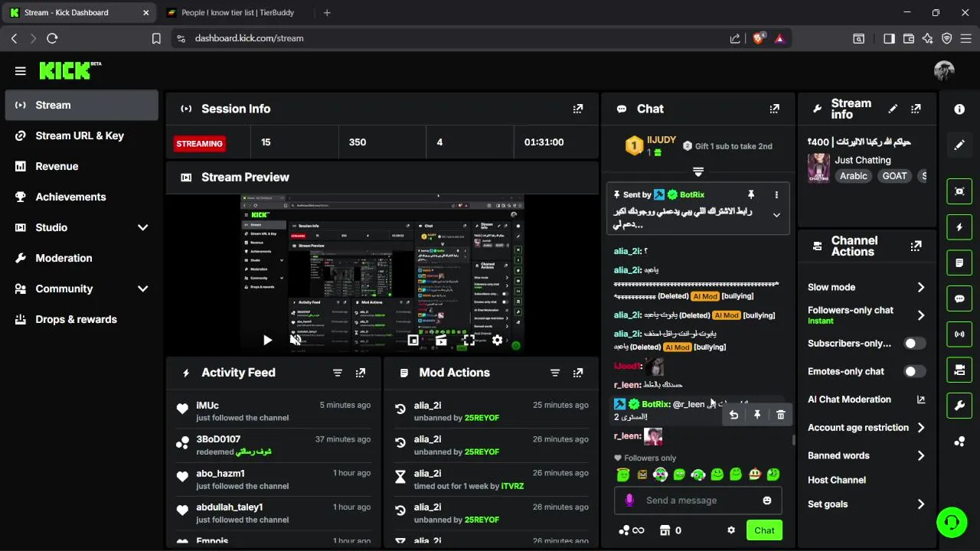Pop out the Mod Actions panel
This screenshot has height=551, width=980.
tap(578, 373)
